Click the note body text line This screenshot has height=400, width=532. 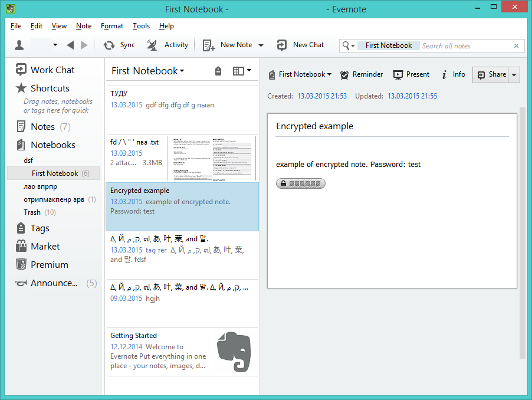[x=348, y=165]
